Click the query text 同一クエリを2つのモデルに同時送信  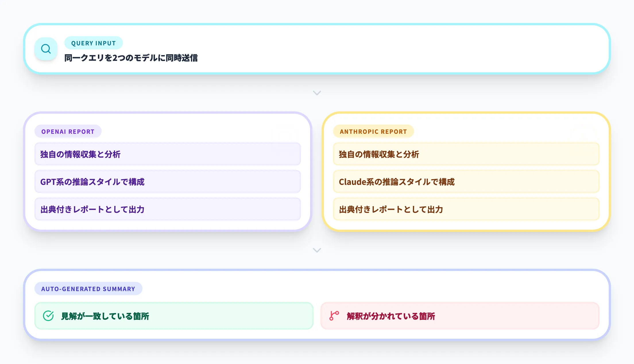pyautogui.click(x=131, y=58)
